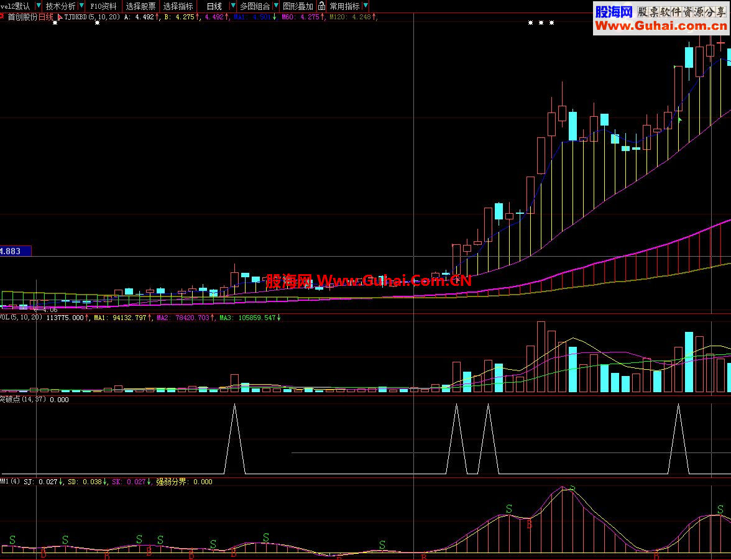
Task: Click the green arrow marker near the candles
Action: (680, 120)
